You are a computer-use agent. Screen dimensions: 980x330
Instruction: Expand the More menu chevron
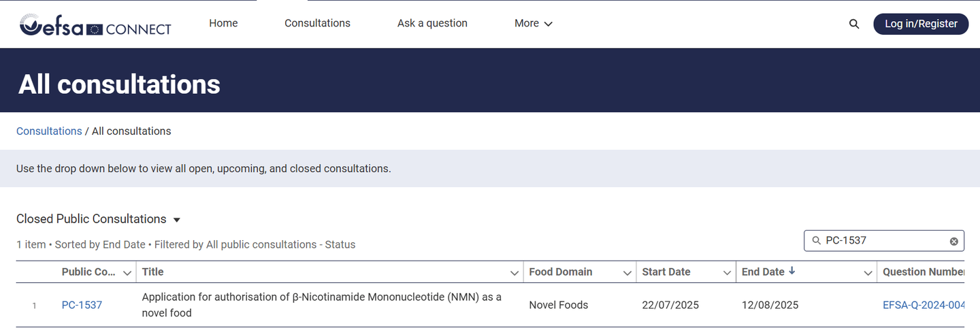click(x=549, y=24)
